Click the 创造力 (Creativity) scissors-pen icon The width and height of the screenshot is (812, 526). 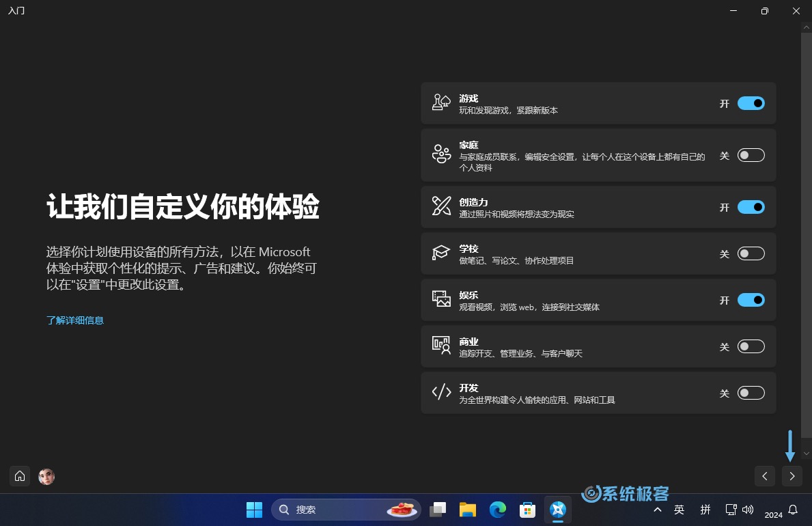click(440, 206)
